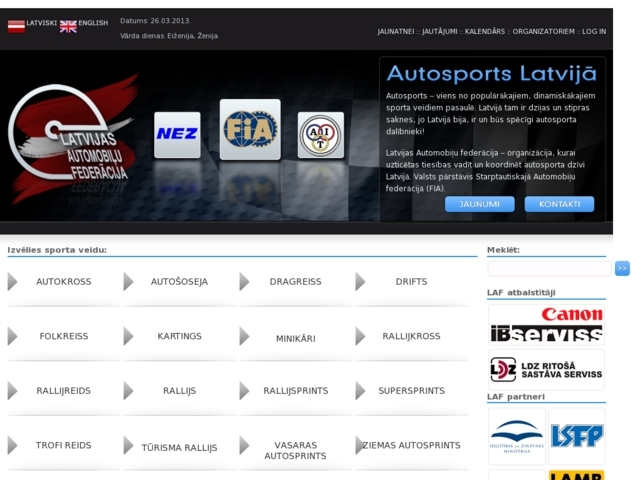The height and width of the screenshot is (480, 640).
Task: Click the arrow icon beside RALLIJSPRINTS
Action: click(244, 391)
